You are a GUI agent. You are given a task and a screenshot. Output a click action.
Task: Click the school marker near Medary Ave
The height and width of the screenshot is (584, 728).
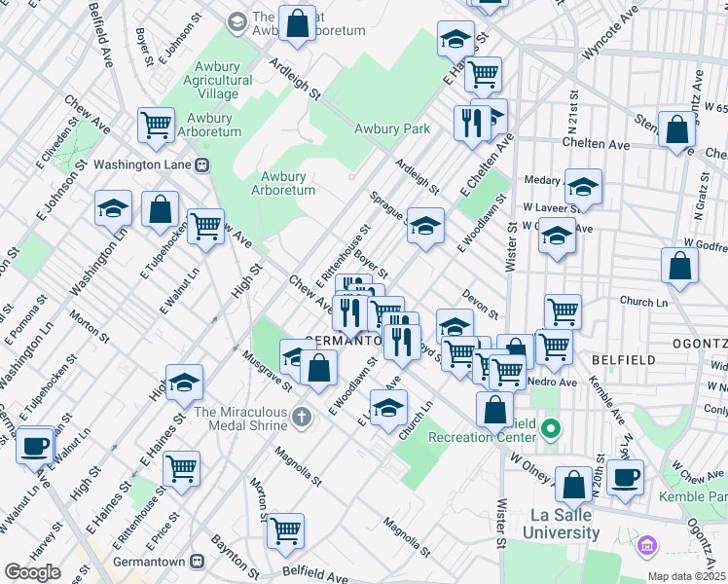(x=583, y=187)
